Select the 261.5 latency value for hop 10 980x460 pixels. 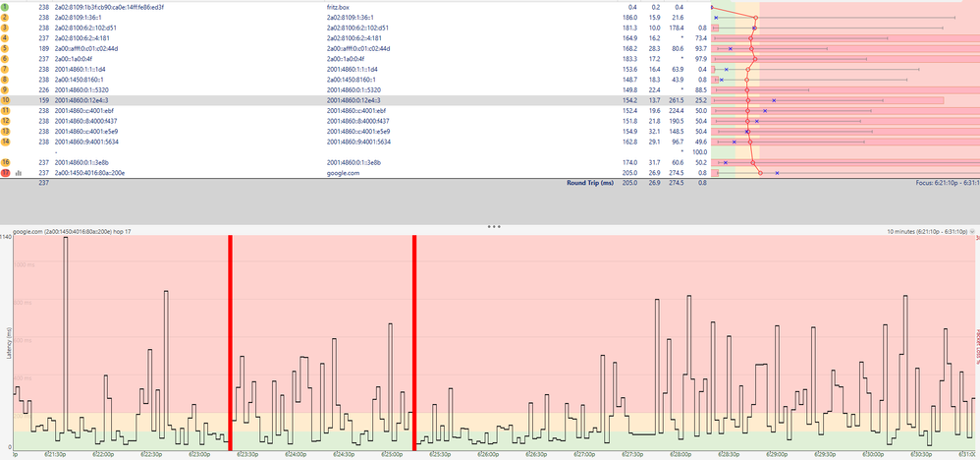pos(676,100)
